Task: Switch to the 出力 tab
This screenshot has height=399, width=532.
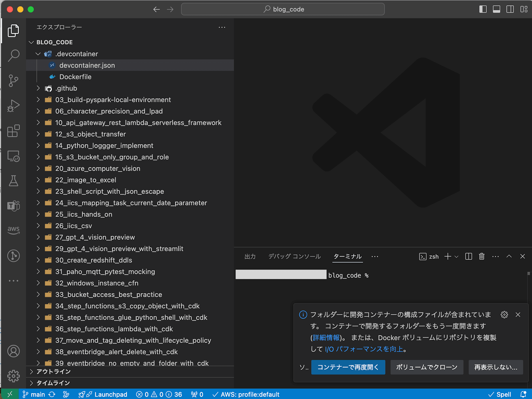Action: tap(250, 256)
